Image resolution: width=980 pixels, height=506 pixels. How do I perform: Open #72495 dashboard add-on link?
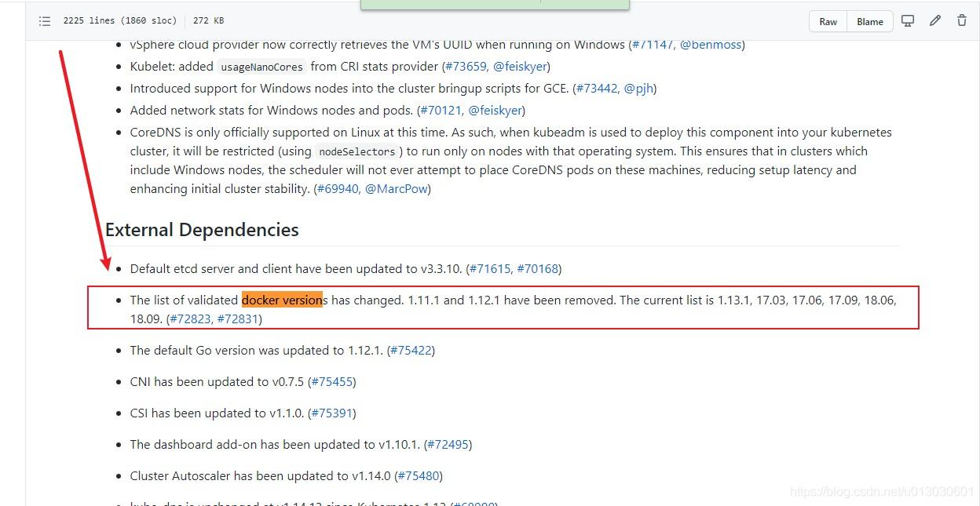click(x=448, y=445)
